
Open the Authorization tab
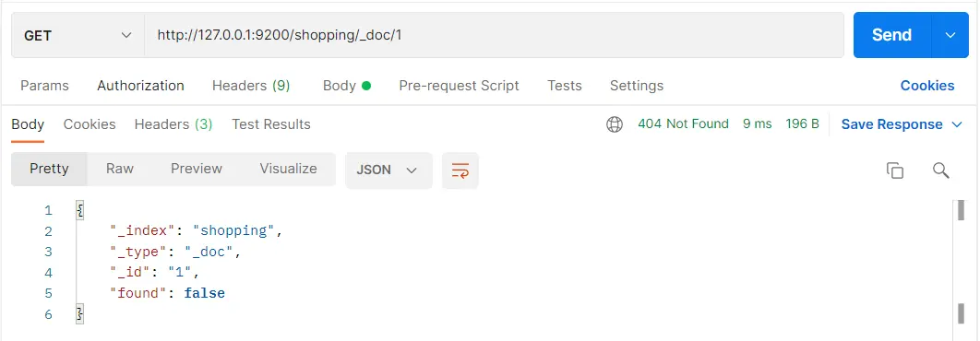[x=140, y=86]
